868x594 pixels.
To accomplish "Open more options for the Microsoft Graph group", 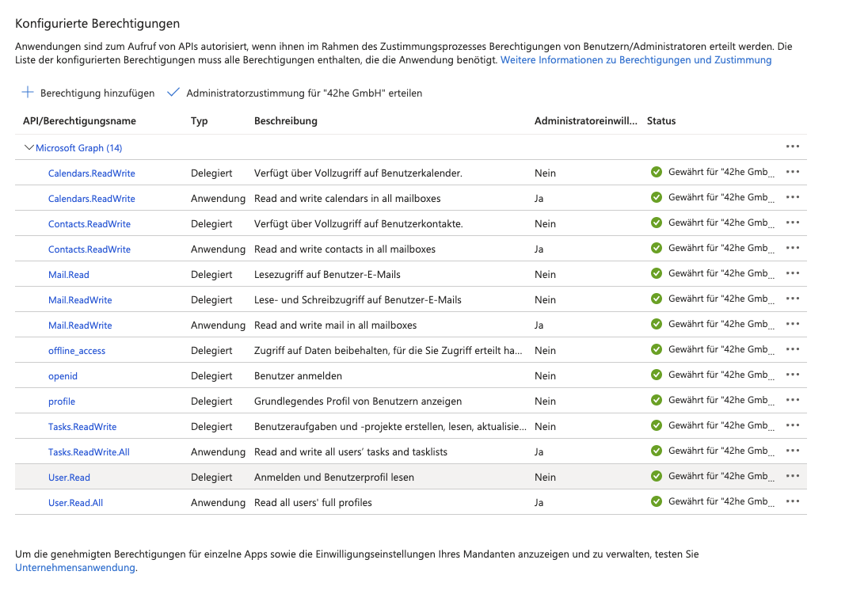I will 793,147.
